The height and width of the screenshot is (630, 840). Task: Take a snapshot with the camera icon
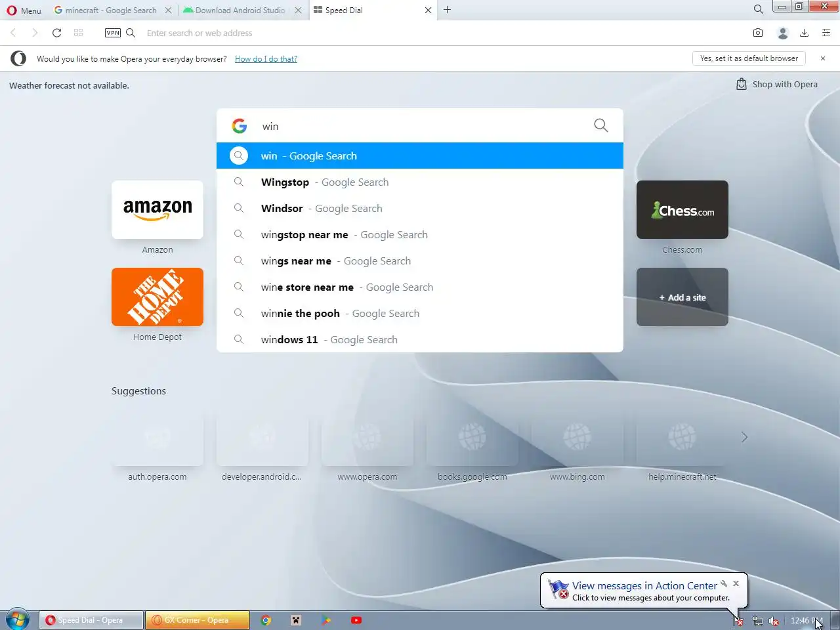coord(758,33)
